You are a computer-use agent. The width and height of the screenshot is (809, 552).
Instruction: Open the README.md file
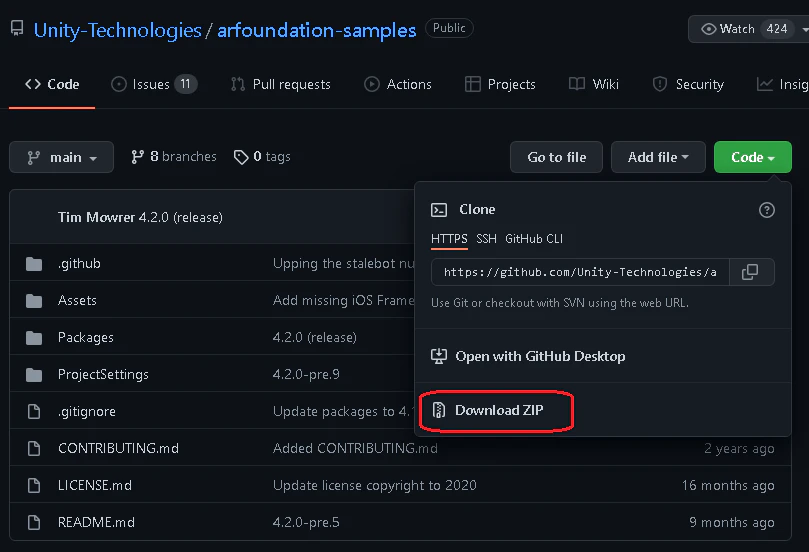tap(96, 523)
